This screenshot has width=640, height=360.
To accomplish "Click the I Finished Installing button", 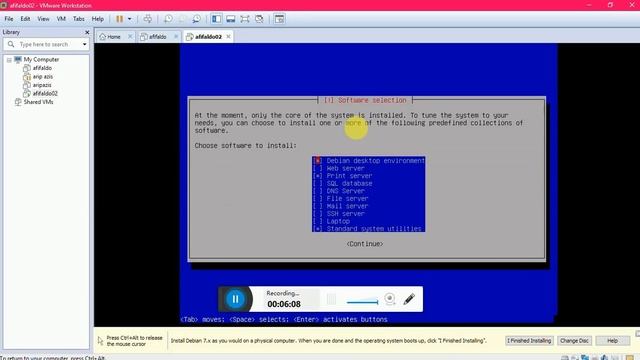I will pyautogui.click(x=529, y=340).
